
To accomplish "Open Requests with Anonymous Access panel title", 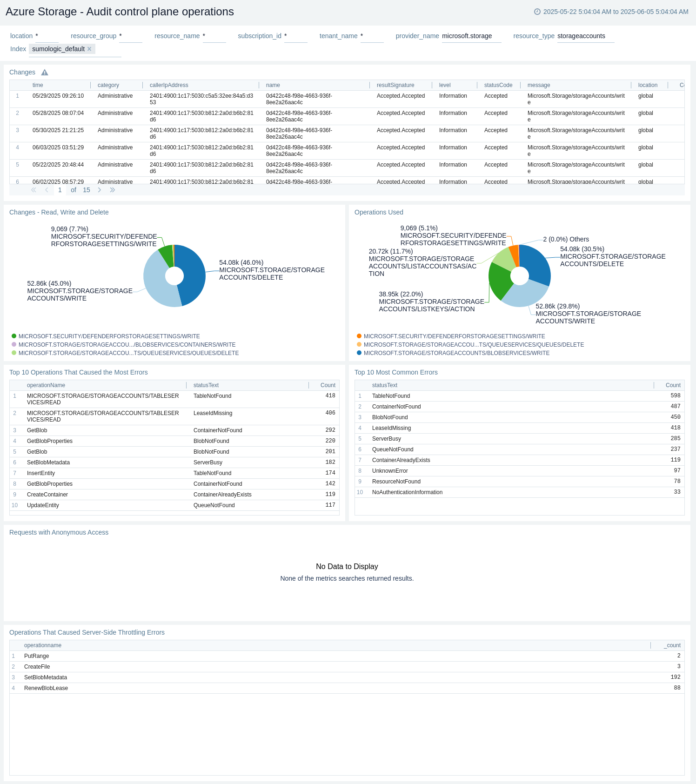I will (59, 532).
